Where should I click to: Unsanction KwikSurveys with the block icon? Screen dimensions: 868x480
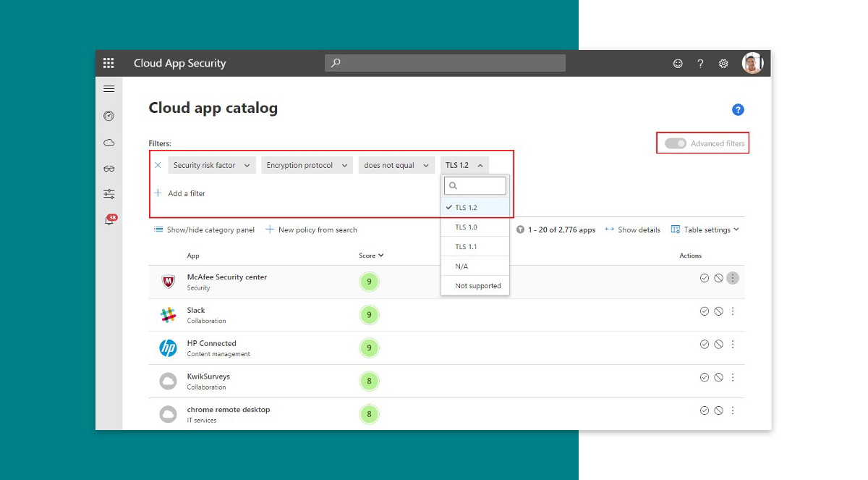click(718, 377)
